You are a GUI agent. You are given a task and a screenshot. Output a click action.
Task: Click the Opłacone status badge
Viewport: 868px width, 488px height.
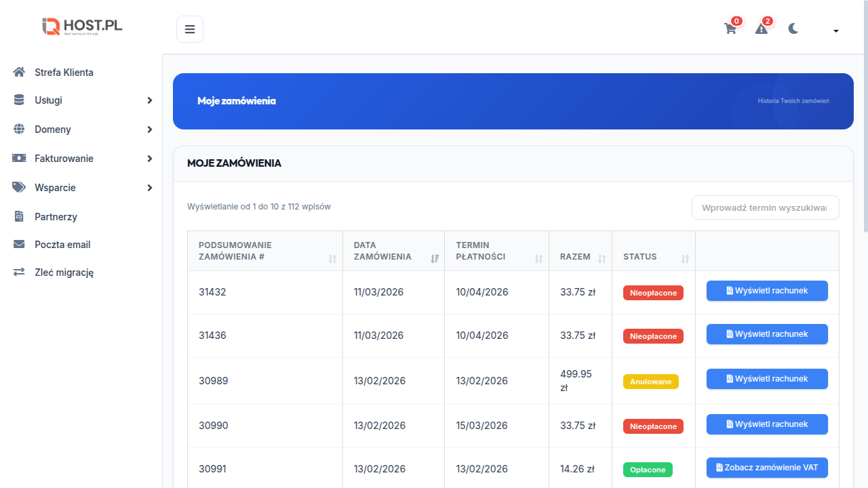click(x=648, y=470)
